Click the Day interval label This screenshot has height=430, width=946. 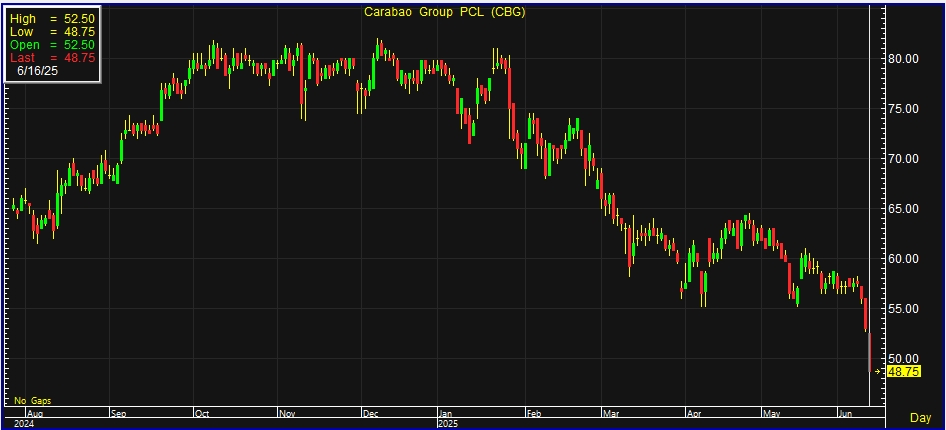[921, 417]
